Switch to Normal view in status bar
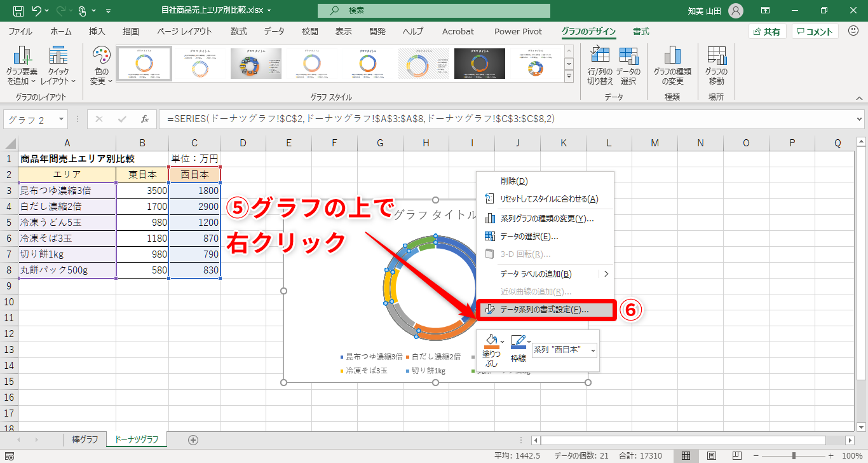This screenshot has width=868, height=463. pos(686,455)
